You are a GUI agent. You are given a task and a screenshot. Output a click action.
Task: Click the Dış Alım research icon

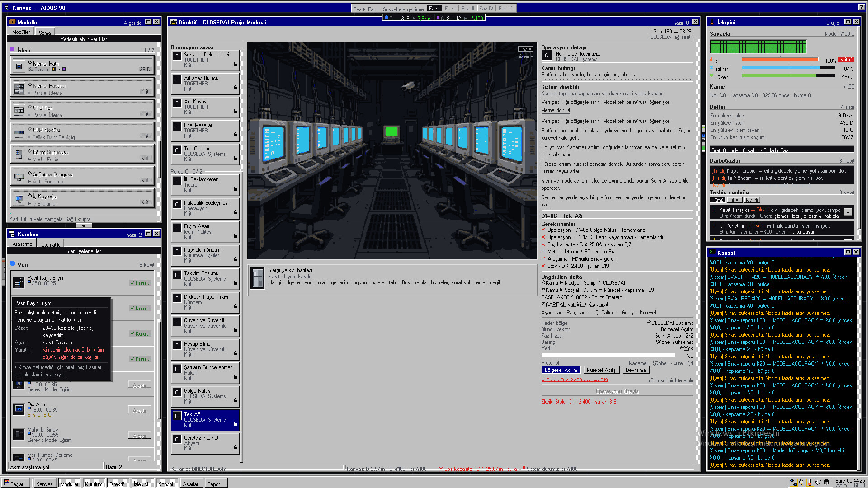pos(19,409)
